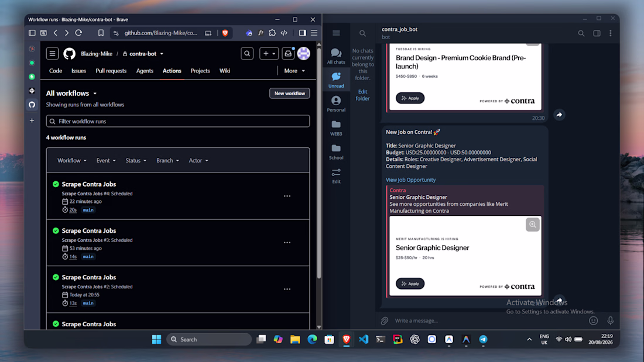644x362 pixels.
Task: Expand the All workflows dropdown
Action: [71, 93]
